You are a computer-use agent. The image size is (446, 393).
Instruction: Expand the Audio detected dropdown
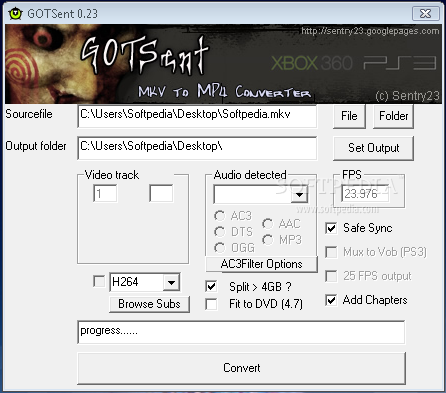[x=299, y=194]
